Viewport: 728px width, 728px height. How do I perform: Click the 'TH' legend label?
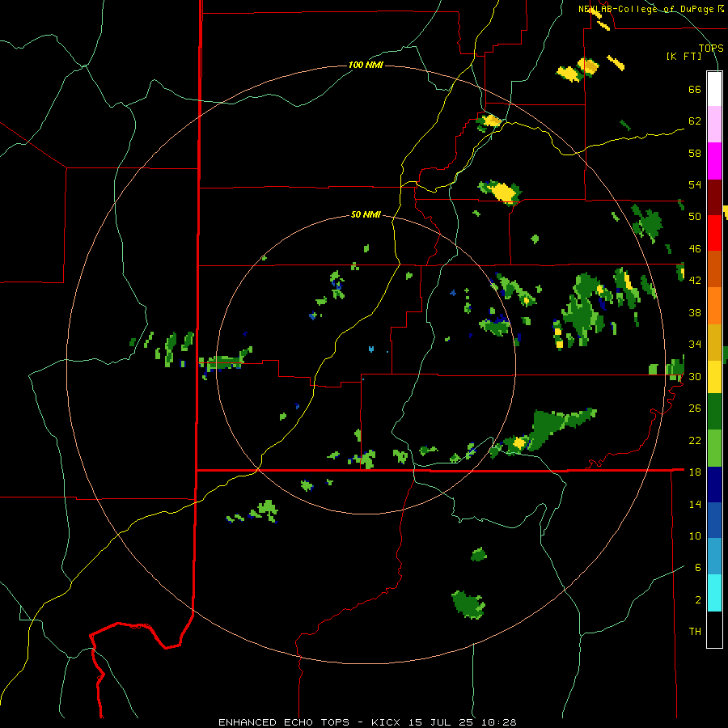click(695, 632)
